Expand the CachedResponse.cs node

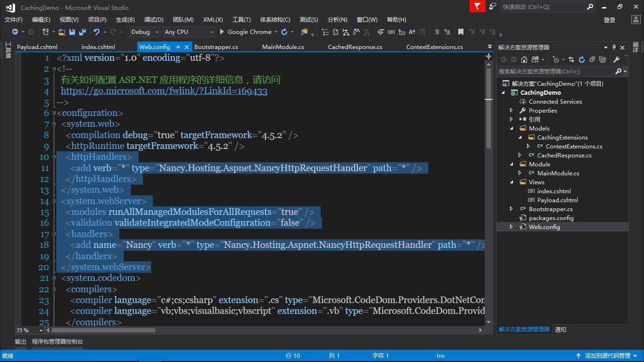(520, 155)
